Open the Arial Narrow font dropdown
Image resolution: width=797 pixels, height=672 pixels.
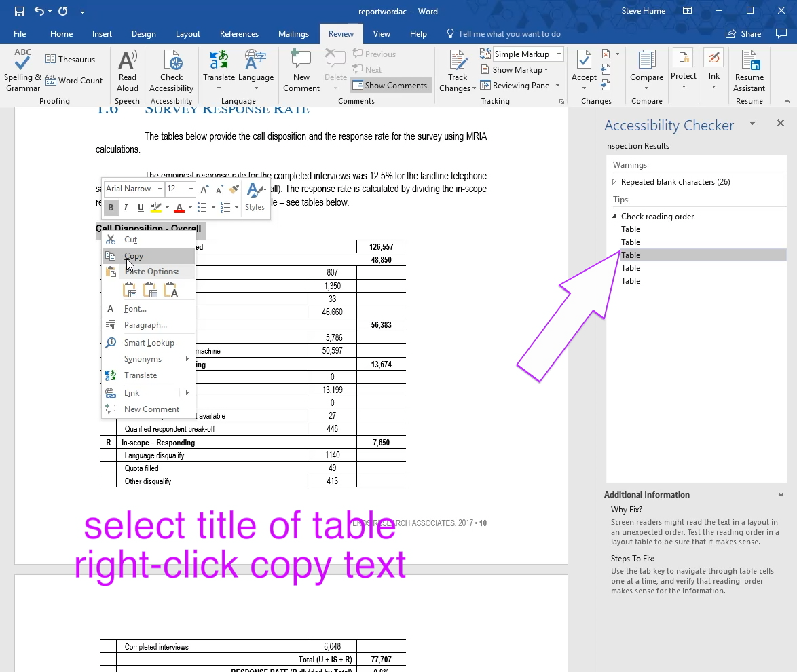click(x=160, y=189)
